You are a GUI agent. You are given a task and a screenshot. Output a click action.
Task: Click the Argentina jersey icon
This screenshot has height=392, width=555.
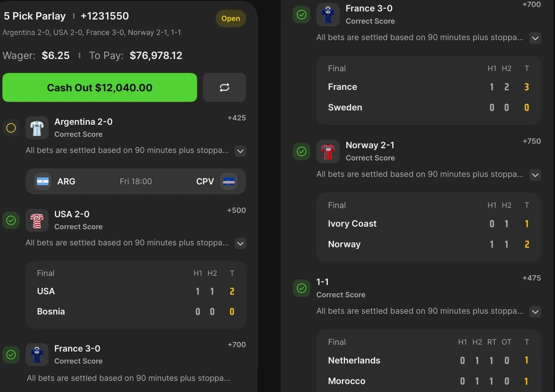coord(37,128)
